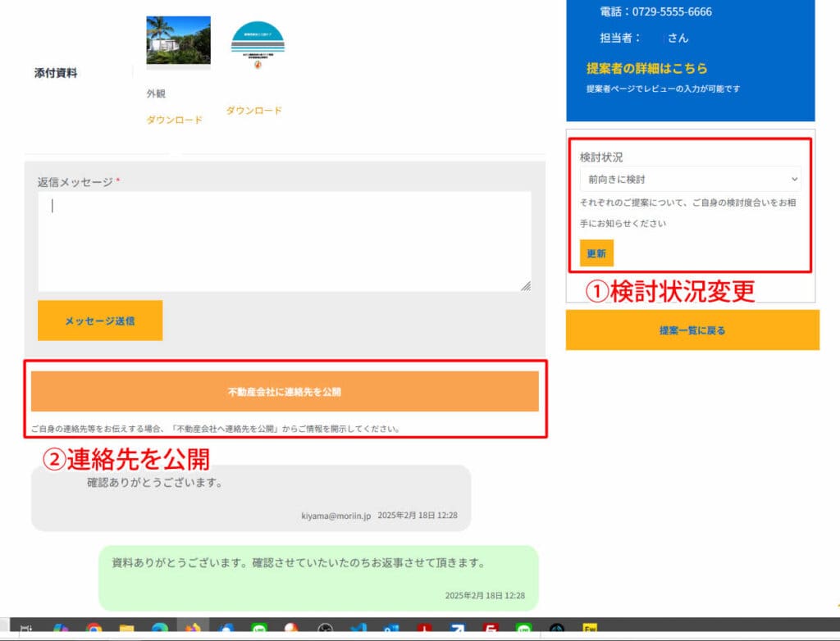840x641 pixels.
Task: Open the 外観 house photo thumbnail
Action: pos(178,40)
